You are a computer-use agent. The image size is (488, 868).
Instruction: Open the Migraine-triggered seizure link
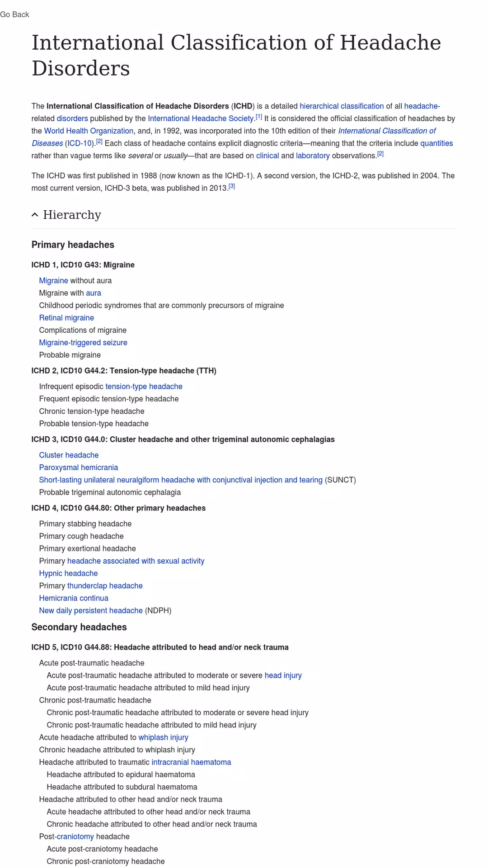83,343
